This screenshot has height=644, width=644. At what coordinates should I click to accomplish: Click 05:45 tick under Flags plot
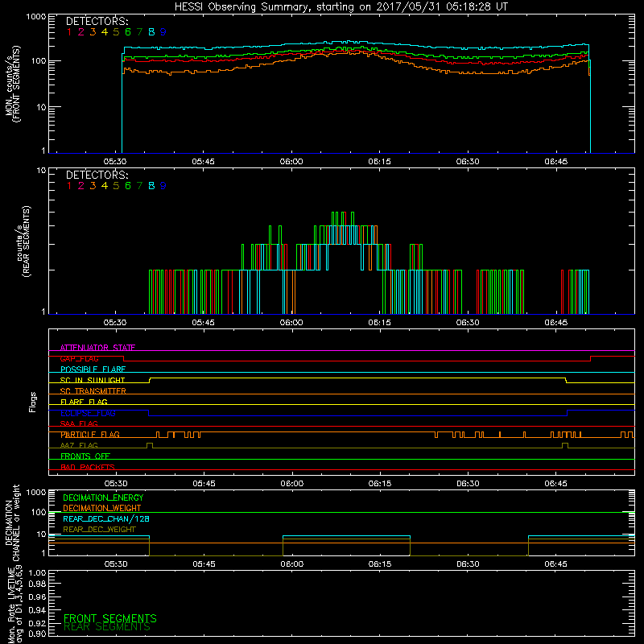(x=204, y=484)
